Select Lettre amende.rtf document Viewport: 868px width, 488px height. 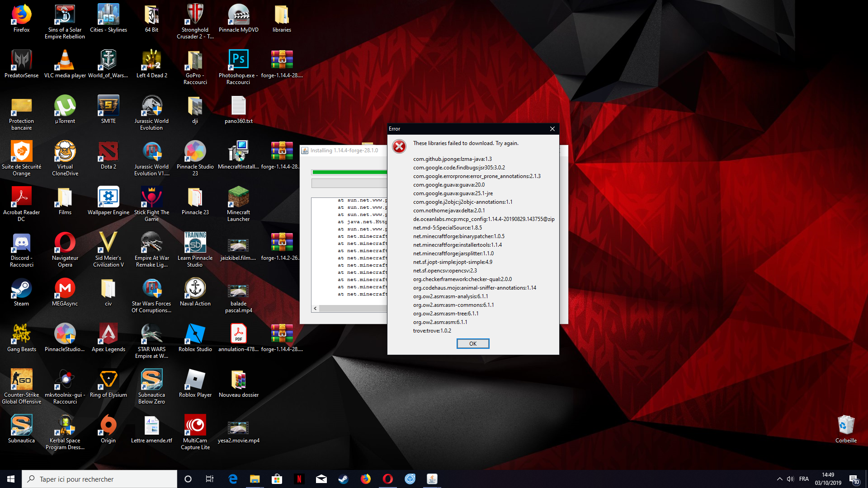(151, 430)
